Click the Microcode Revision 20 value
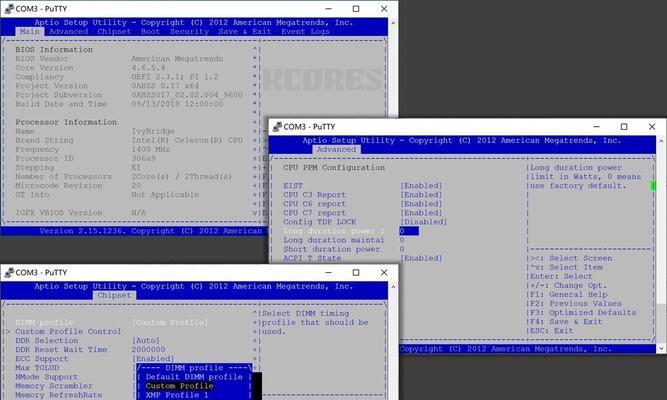The height and width of the screenshot is (400, 667). pyautogui.click(x=136, y=186)
